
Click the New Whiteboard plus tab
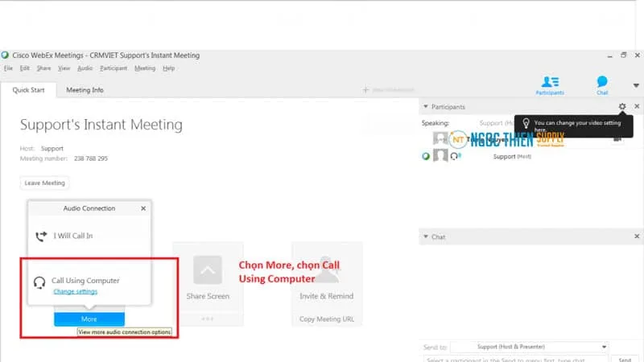click(388, 89)
